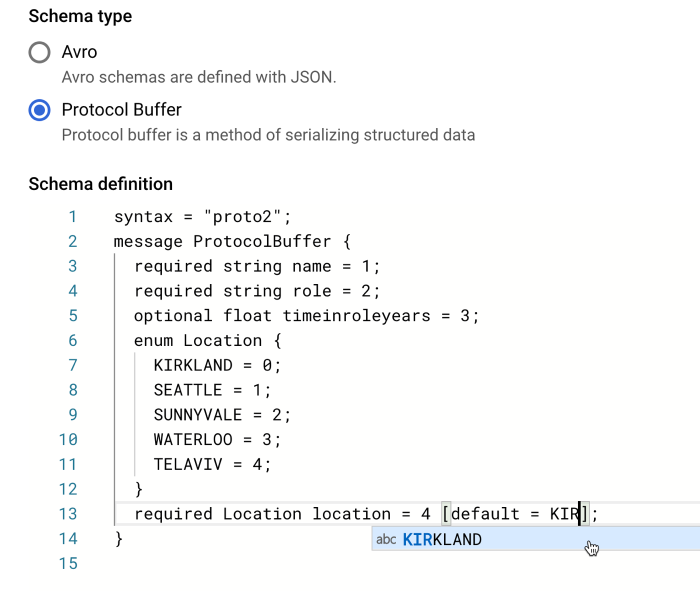Select the Protocol Buffer radio button
The width and height of the screenshot is (700, 591).
39,110
